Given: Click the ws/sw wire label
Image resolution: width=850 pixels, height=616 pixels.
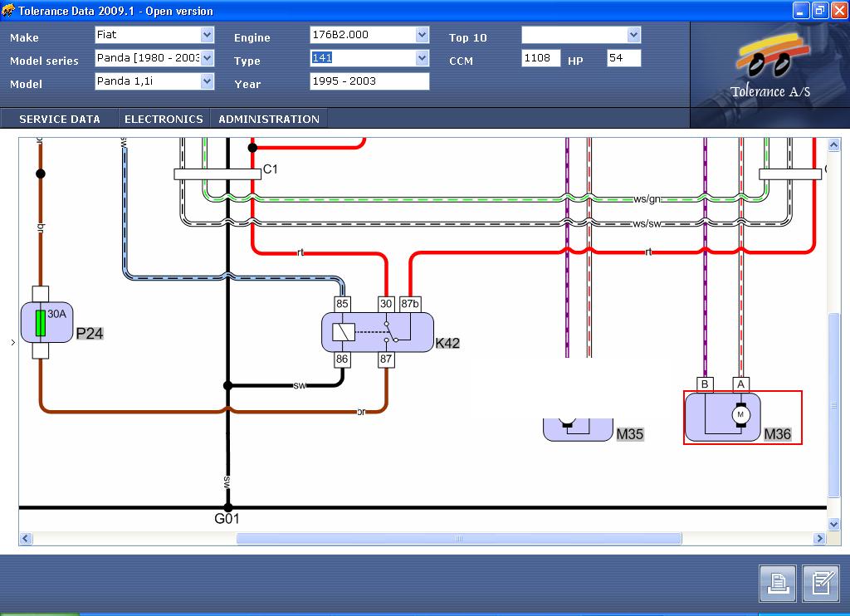Looking at the screenshot, I should [647, 223].
